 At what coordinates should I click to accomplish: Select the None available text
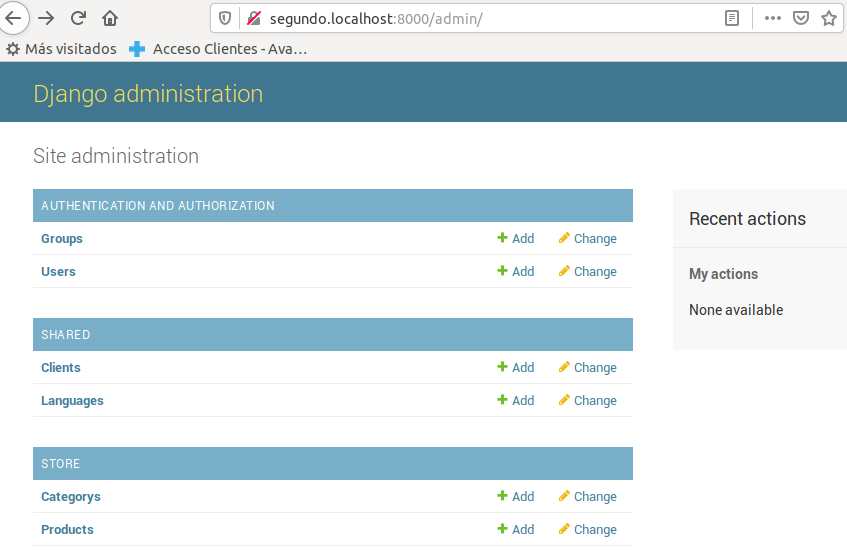coord(736,310)
